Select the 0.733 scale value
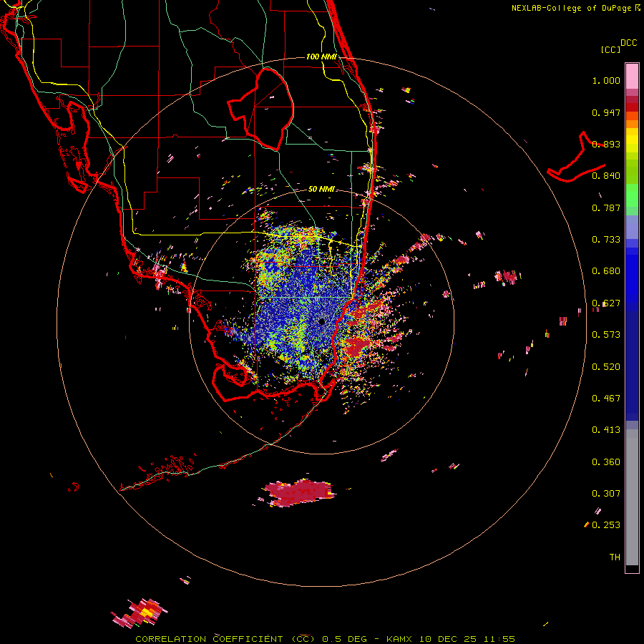 point(606,240)
